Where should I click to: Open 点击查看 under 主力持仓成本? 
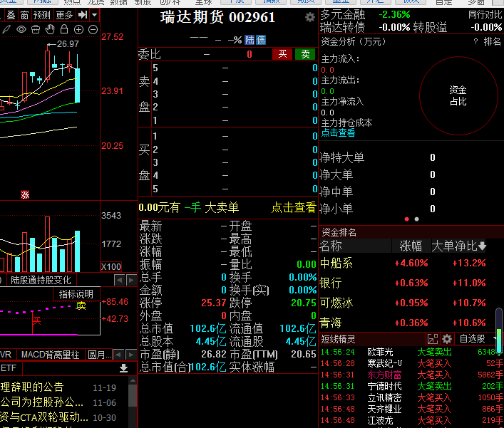point(338,132)
